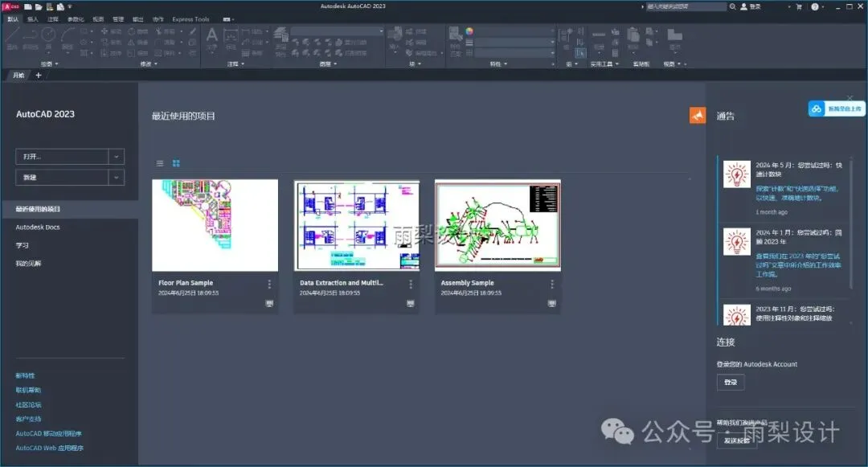Click the keyword search input field
This screenshot has width=868, height=467.
(686, 6)
